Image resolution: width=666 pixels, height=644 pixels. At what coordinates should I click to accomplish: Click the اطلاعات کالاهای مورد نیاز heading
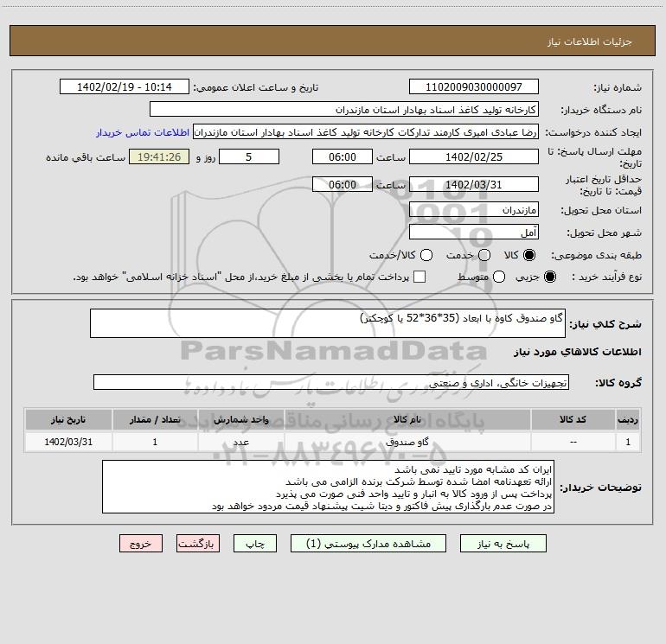click(x=577, y=352)
